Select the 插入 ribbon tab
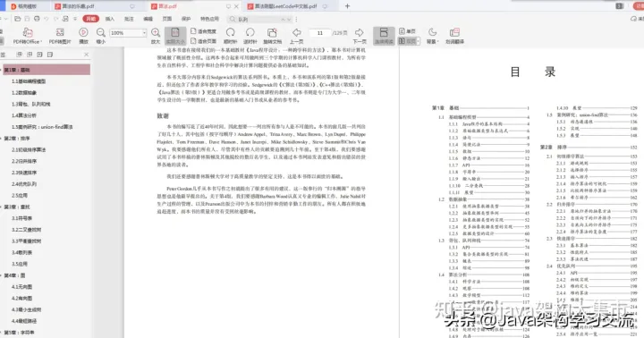The height and width of the screenshot is (338, 644). coord(110,19)
